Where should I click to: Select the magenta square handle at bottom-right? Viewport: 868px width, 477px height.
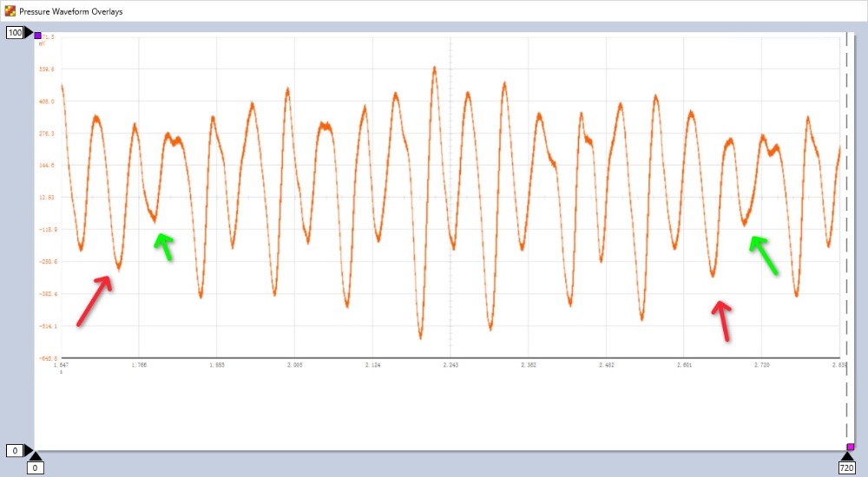click(851, 448)
